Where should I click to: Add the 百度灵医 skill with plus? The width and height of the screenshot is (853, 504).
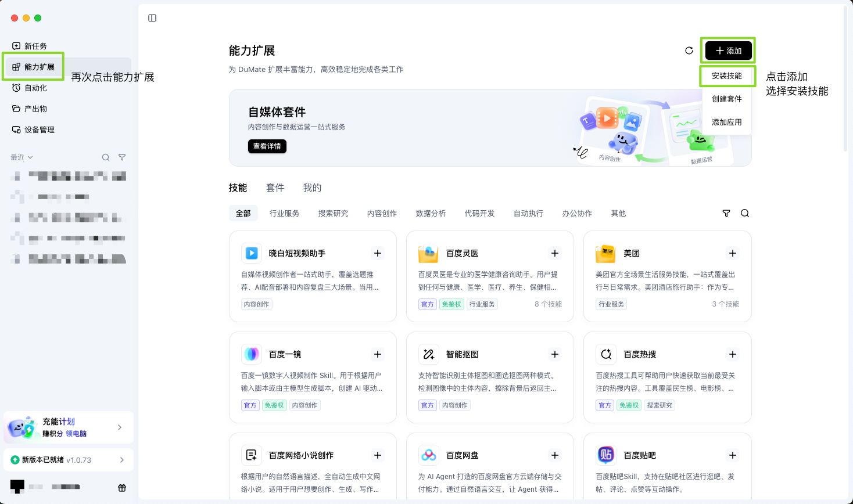[x=555, y=253]
